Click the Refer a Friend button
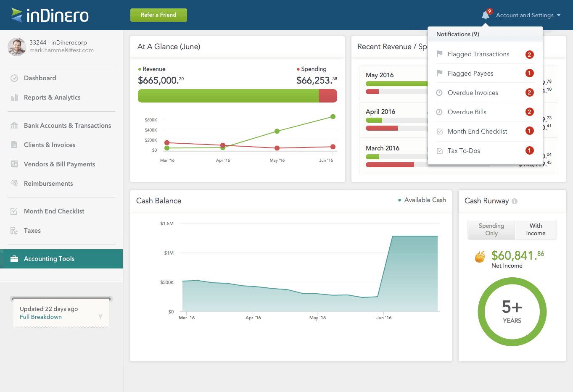 coord(158,15)
